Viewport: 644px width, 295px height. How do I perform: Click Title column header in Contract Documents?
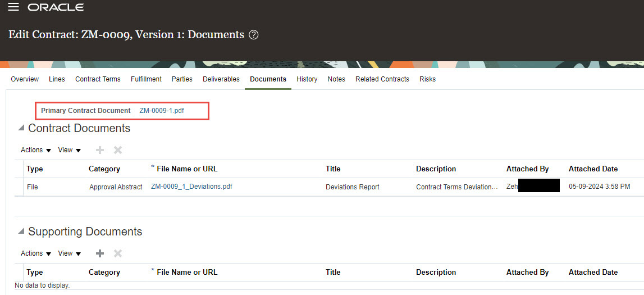pyautogui.click(x=333, y=169)
